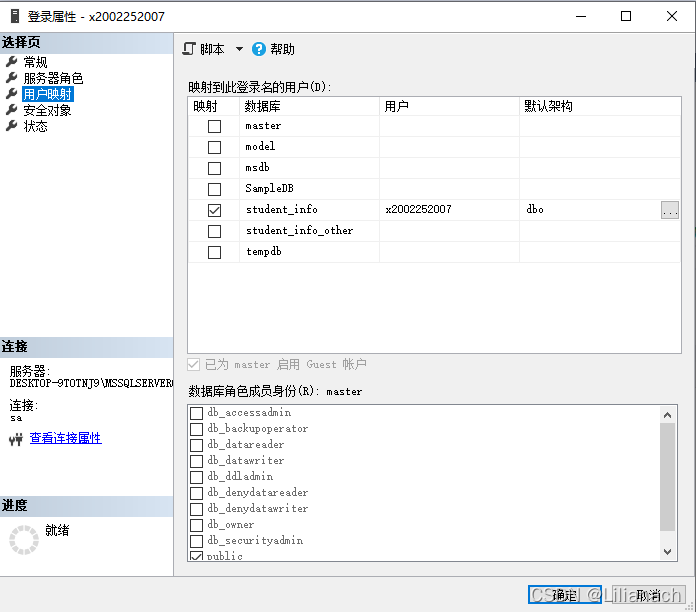This screenshot has height=612, width=696.
Task: Select the 用户映射 page
Action: [47, 94]
